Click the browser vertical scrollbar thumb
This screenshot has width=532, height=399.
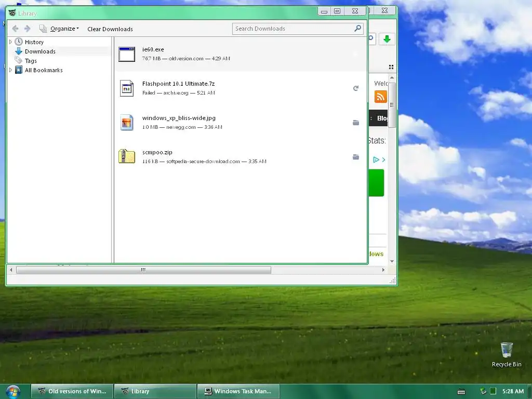pyautogui.click(x=392, y=104)
